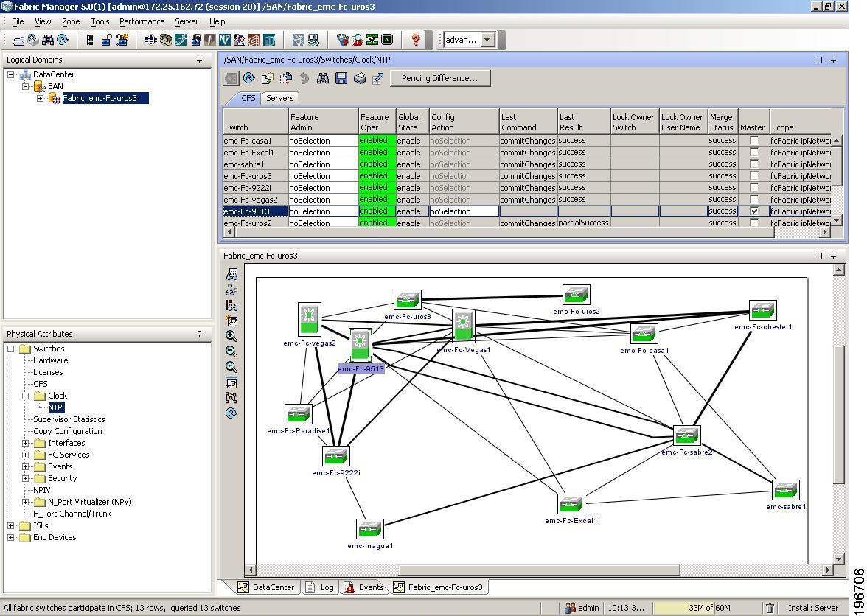Click the binoculars find icon in main toolbar
This screenshot has width=867, height=616.
(48, 40)
